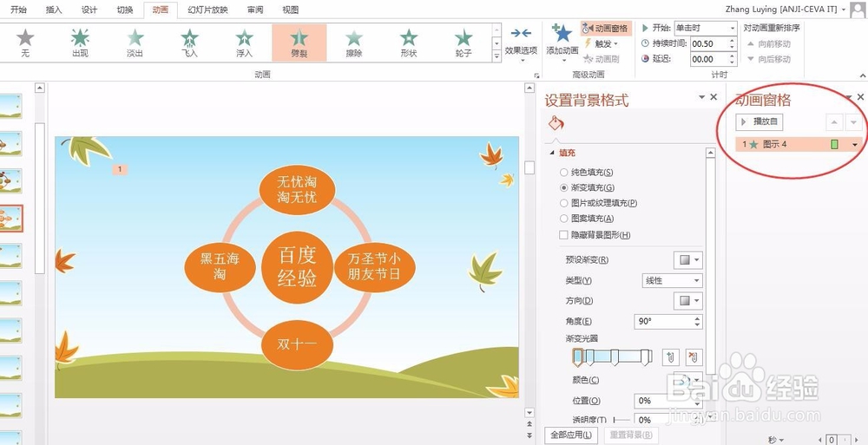Click the 播放自 play from button
This screenshot has height=445, width=868.
pos(759,121)
